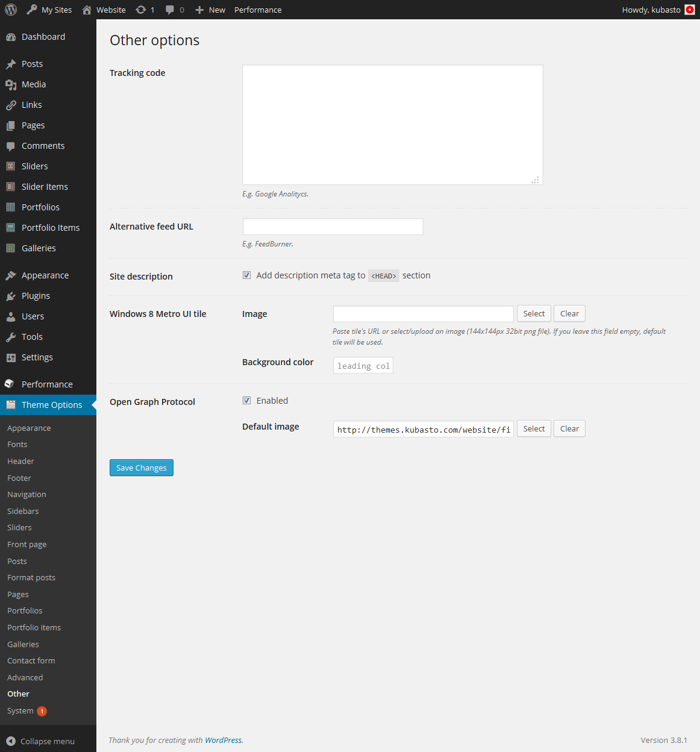Disable Open Graph Protocol Enabled checkbox
Viewport: 700px width, 752px height.
coord(246,401)
